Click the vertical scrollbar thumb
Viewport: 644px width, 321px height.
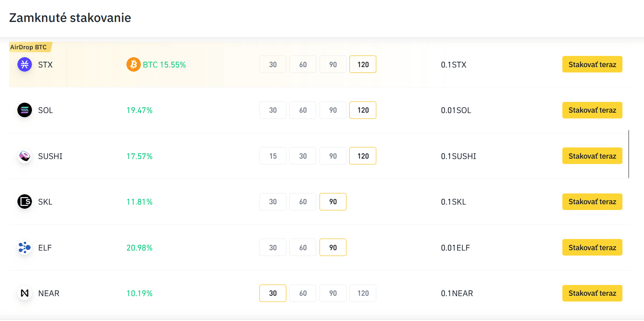pyautogui.click(x=629, y=154)
